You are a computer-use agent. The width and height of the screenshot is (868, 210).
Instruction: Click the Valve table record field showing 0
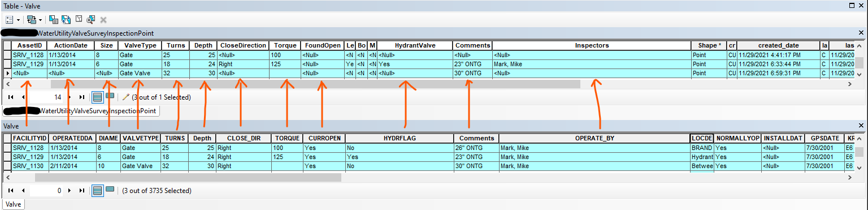(x=47, y=191)
